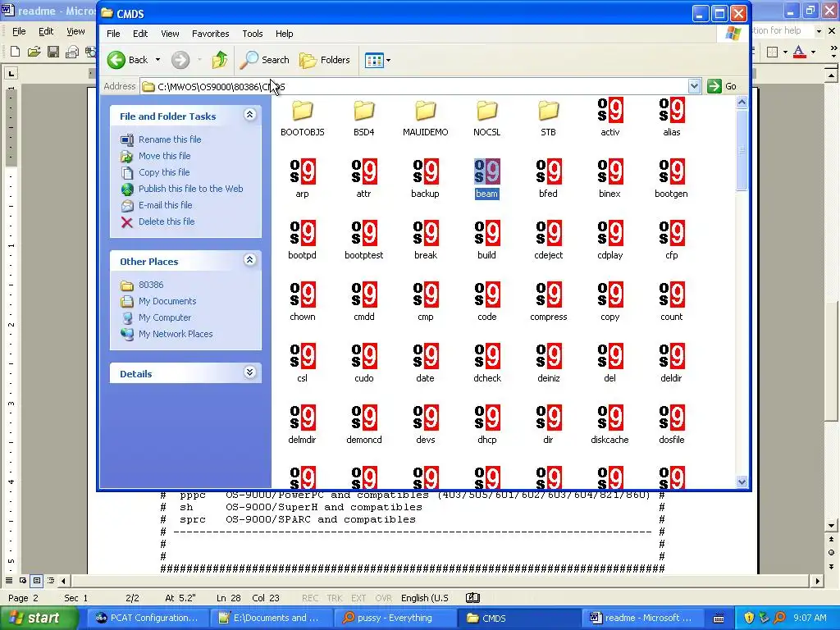Select the BSD4 folder
This screenshot has width=840, height=630.
coord(363,111)
